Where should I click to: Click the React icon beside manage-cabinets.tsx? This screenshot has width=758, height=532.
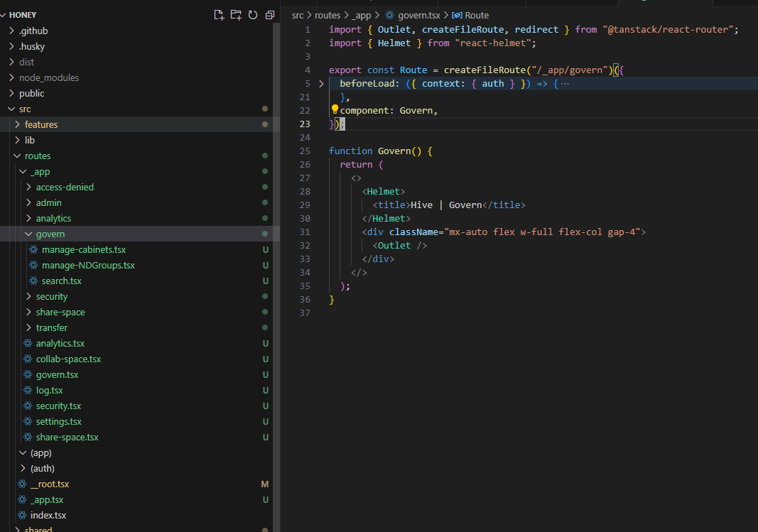pyautogui.click(x=33, y=250)
